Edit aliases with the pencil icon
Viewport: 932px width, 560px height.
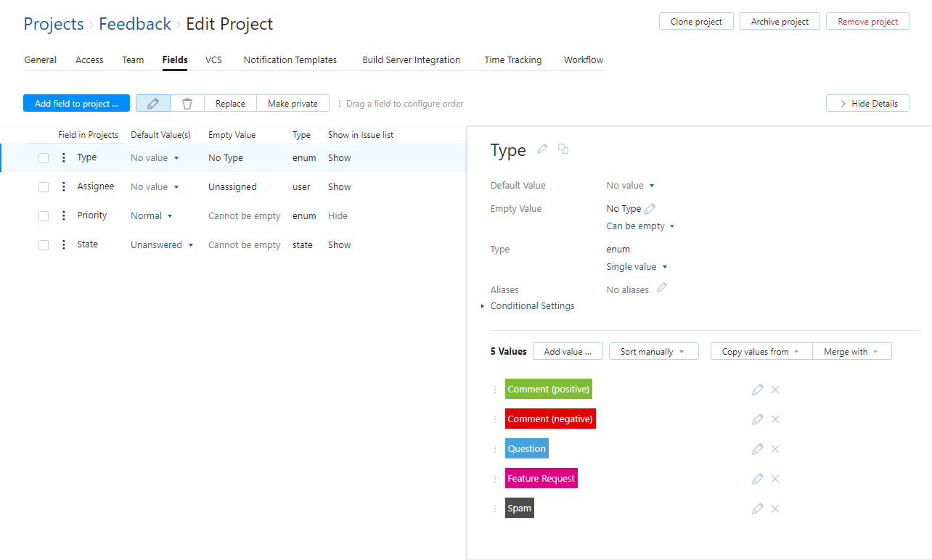[661, 288]
